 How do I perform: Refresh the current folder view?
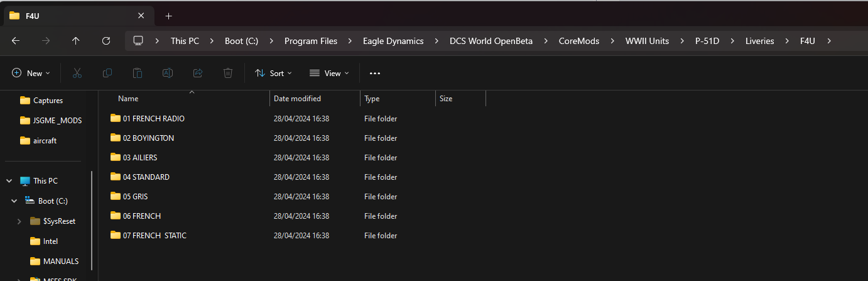click(x=106, y=41)
